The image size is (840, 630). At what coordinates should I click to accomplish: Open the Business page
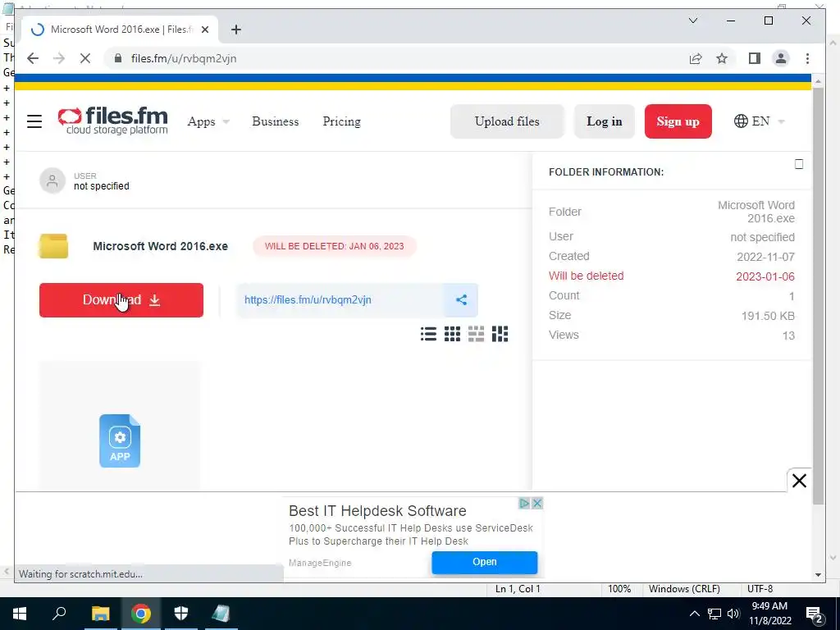click(276, 121)
